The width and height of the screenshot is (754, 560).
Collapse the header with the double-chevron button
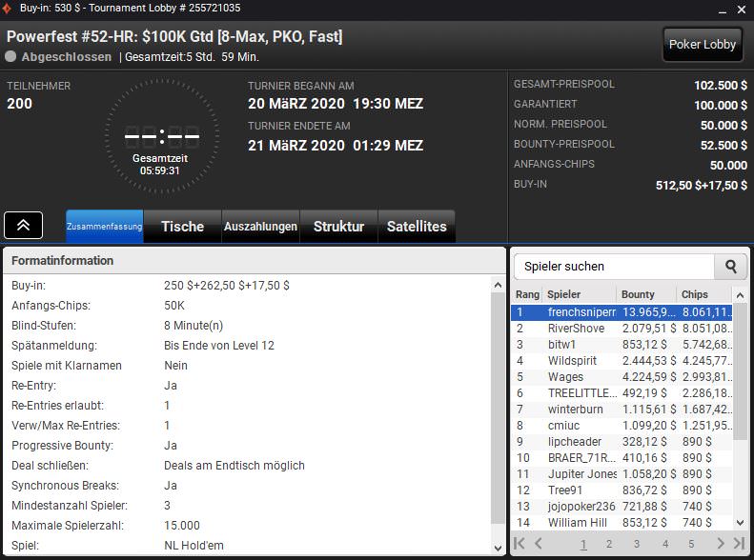coord(23,226)
